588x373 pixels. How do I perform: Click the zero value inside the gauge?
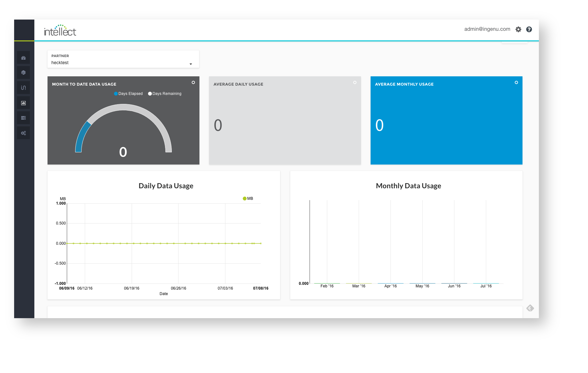click(x=123, y=152)
